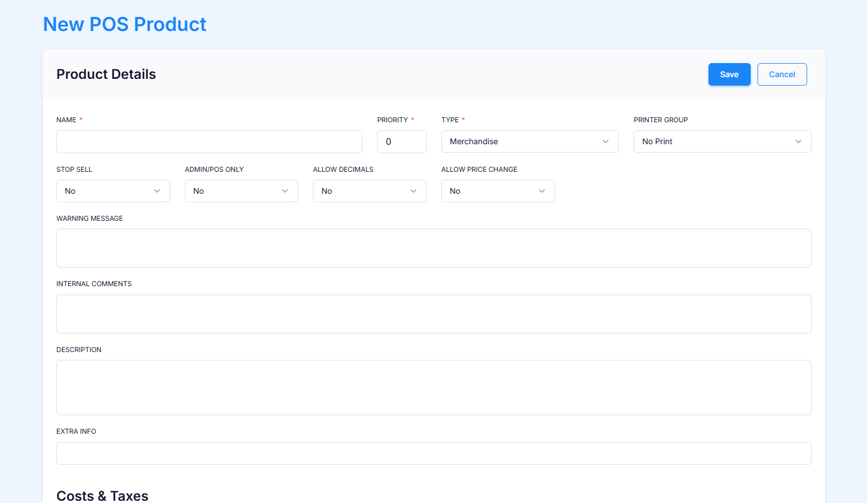This screenshot has width=868, height=503.
Task: Focus the Name input field
Action: 209,141
